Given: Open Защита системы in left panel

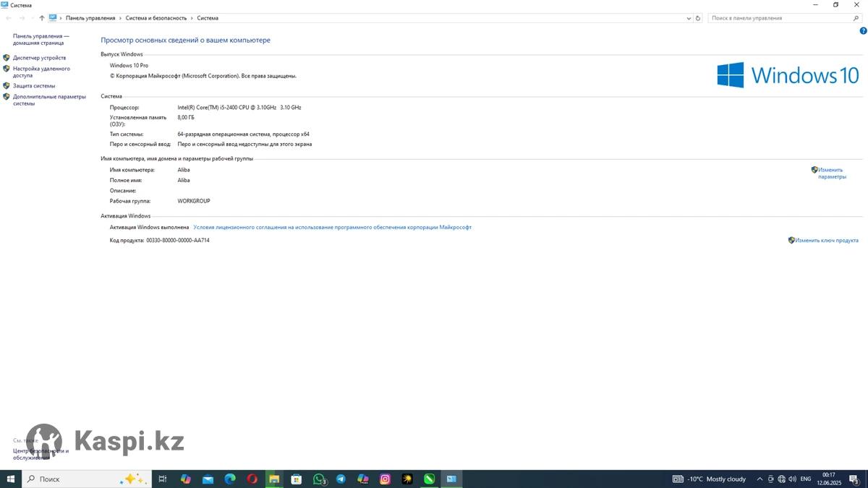Looking at the screenshot, I should [34, 86].
